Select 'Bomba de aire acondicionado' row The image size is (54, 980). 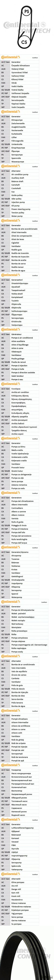[27, 229]
